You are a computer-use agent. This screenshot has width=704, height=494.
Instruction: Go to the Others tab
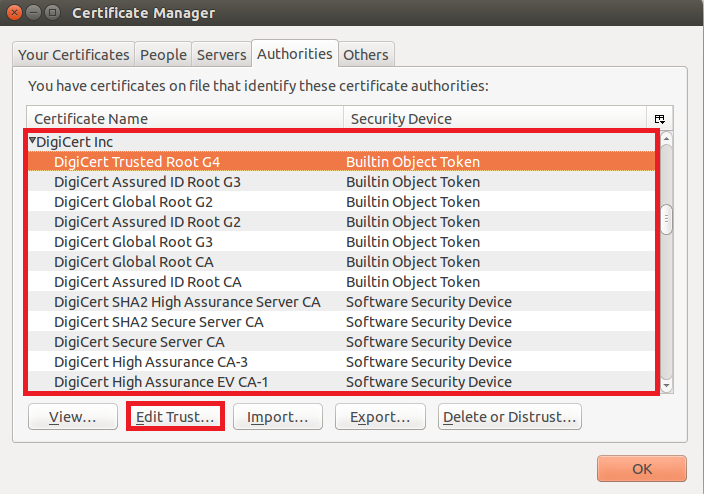pos(366,55)
